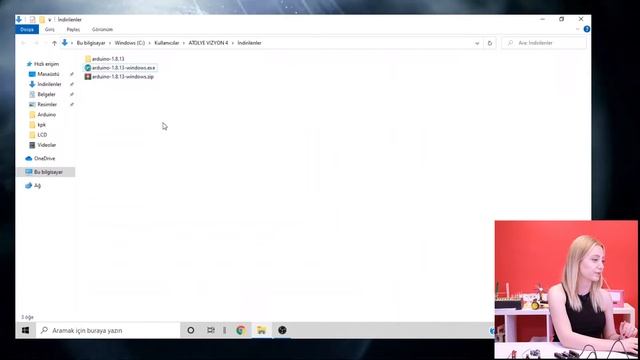Click Bu bilgisayar in address path
The height and width of the screenshot is (360, 640).
[x=91, y=43]
